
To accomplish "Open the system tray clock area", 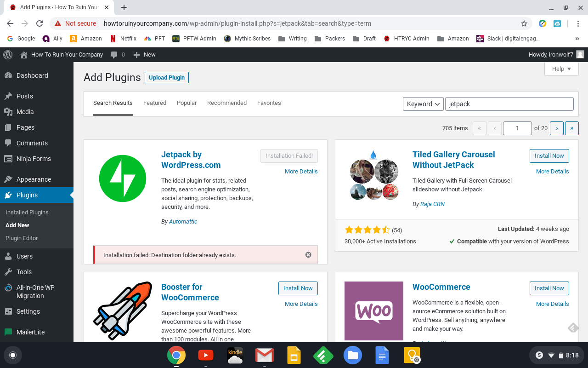I will pyautogui.click(x=557, y=355).
